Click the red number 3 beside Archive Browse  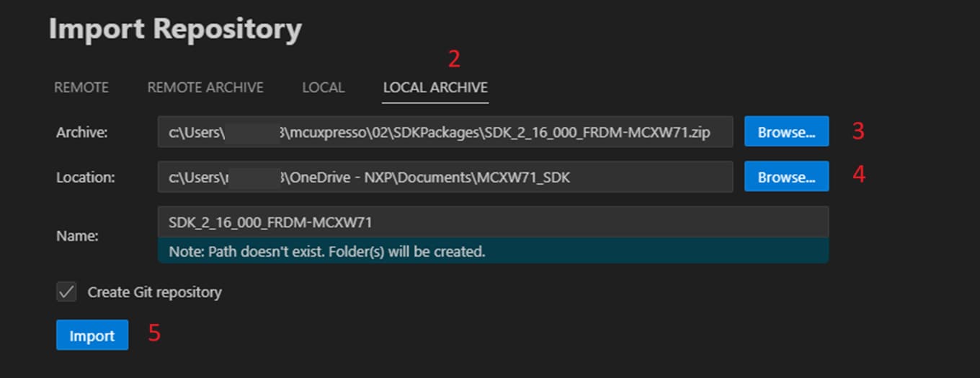857,131
